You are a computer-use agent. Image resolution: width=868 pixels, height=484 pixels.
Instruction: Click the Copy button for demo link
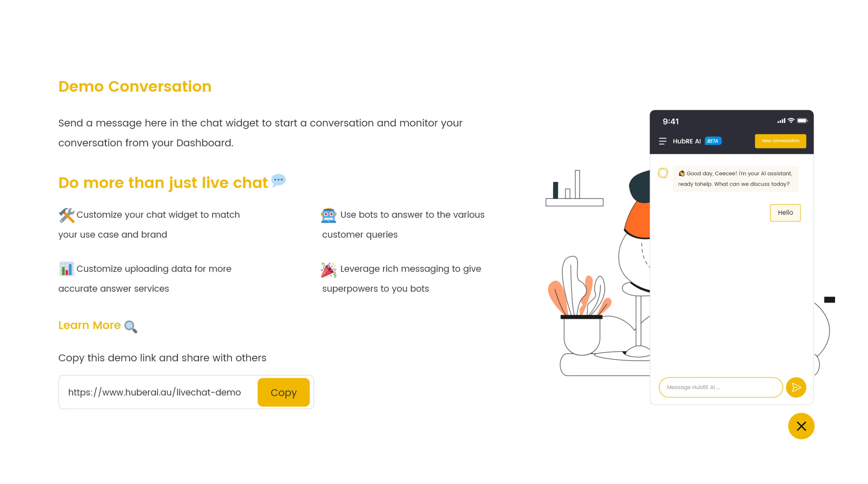[283, 392]
